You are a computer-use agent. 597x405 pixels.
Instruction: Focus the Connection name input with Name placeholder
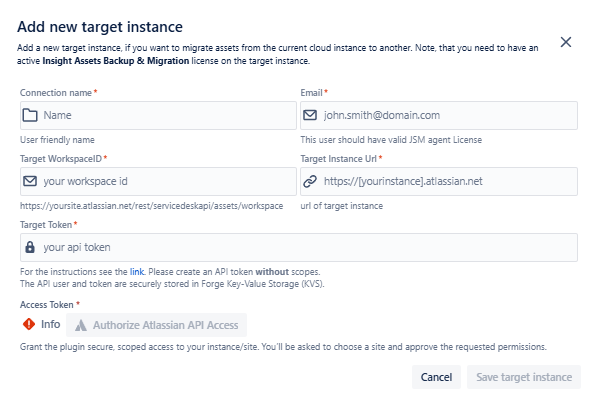[x=158, y=115]
